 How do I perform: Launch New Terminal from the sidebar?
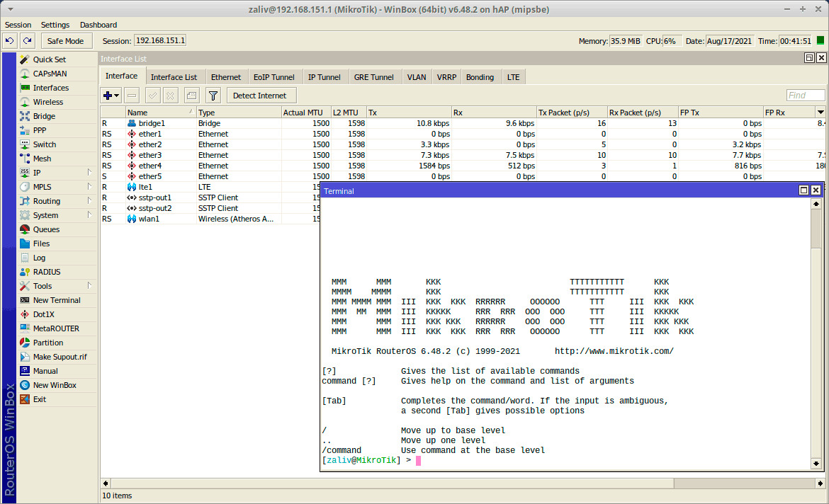point(56,300)
